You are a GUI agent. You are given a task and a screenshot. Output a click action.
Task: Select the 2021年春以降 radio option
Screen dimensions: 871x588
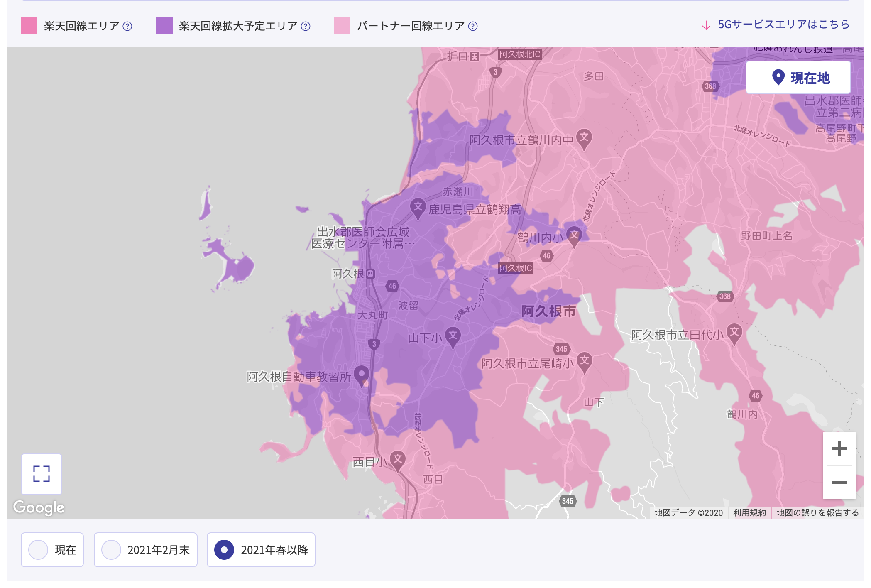(x=261, y=550)
